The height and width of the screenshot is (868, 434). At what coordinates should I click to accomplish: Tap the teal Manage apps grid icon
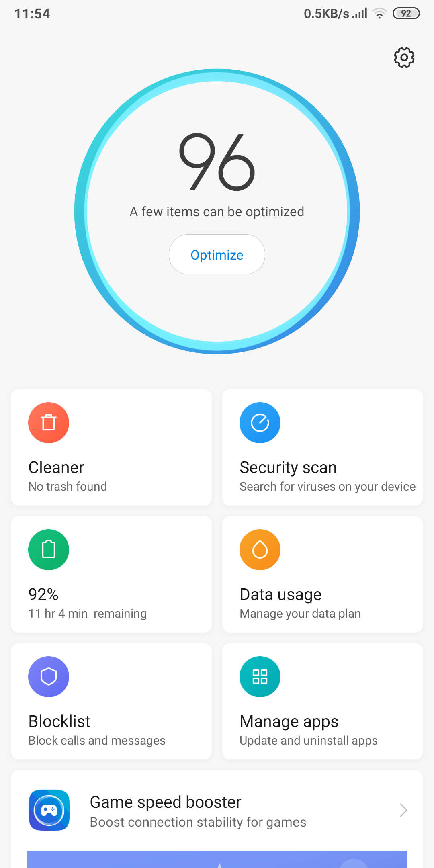[260, 677]
